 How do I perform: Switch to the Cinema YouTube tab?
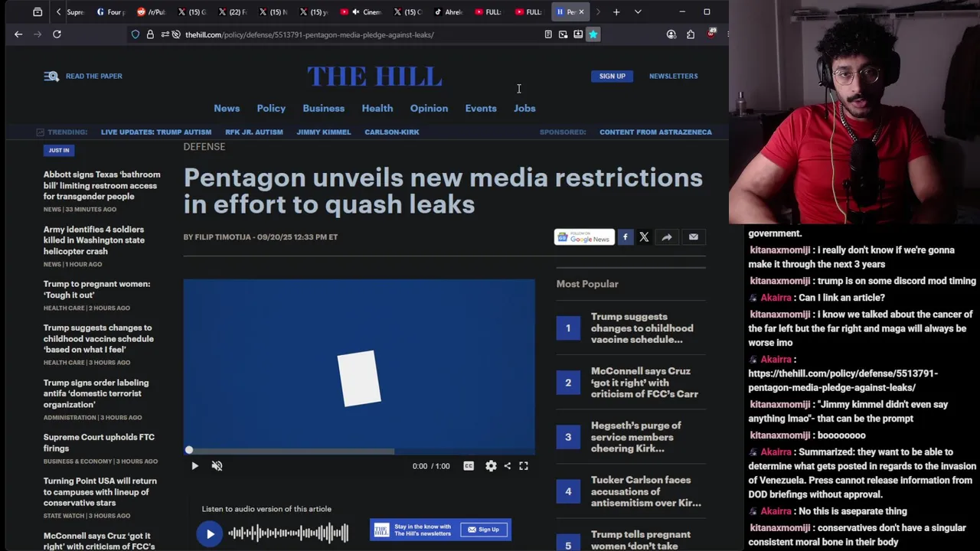click(x=365, y=11)
